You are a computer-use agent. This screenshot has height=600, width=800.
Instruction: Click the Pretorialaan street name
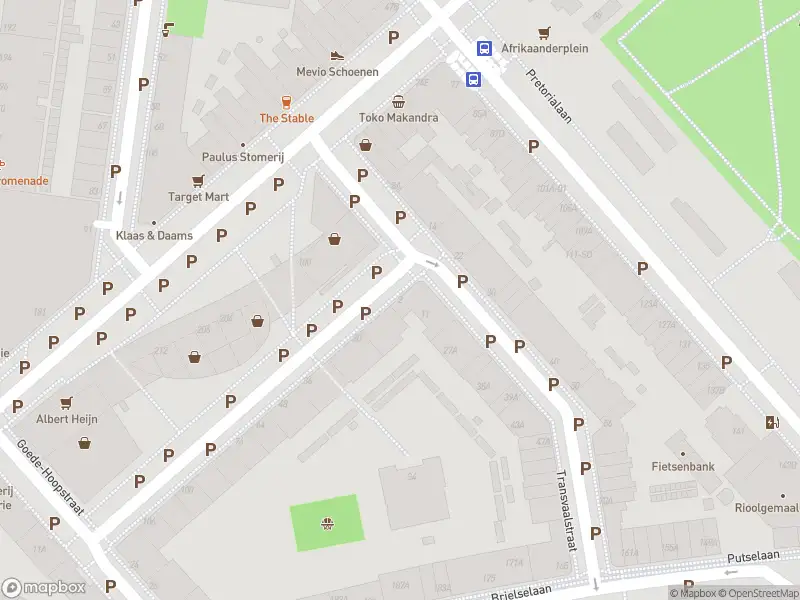click(548, 96)
